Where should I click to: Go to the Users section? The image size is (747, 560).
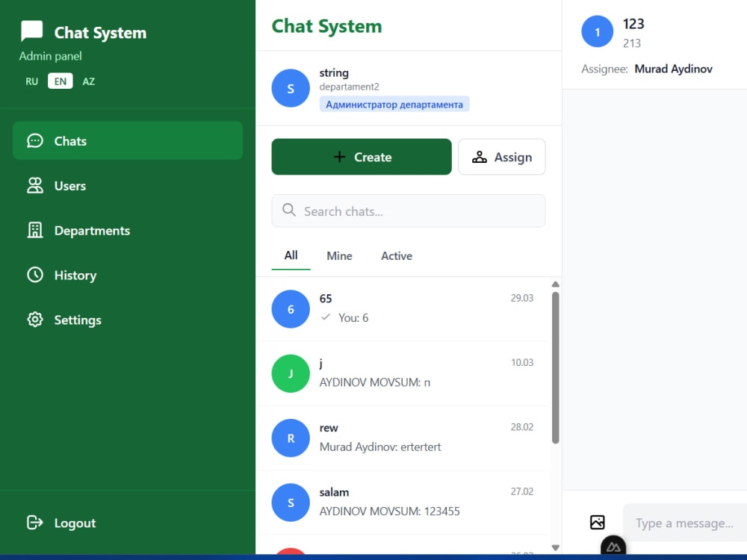128,185
